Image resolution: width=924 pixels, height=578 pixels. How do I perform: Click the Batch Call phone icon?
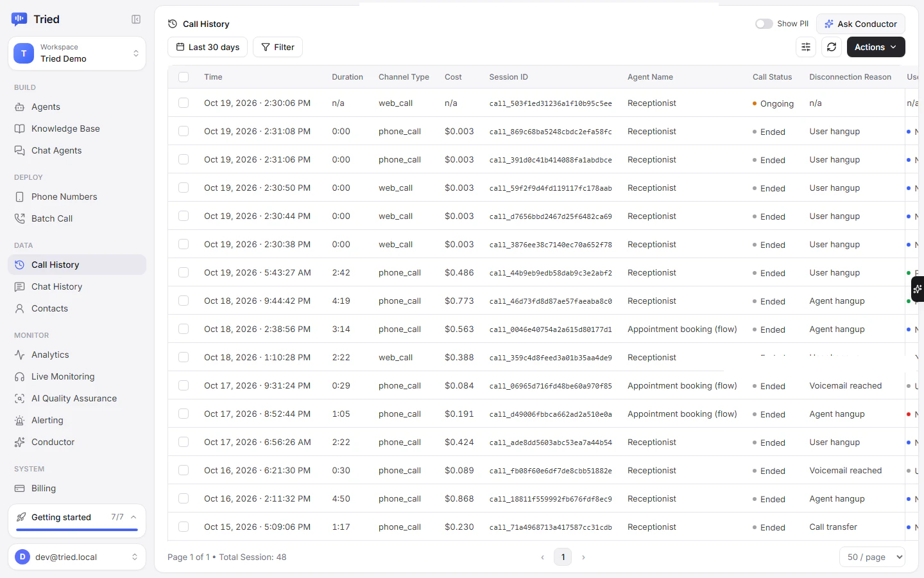(20, 218)
